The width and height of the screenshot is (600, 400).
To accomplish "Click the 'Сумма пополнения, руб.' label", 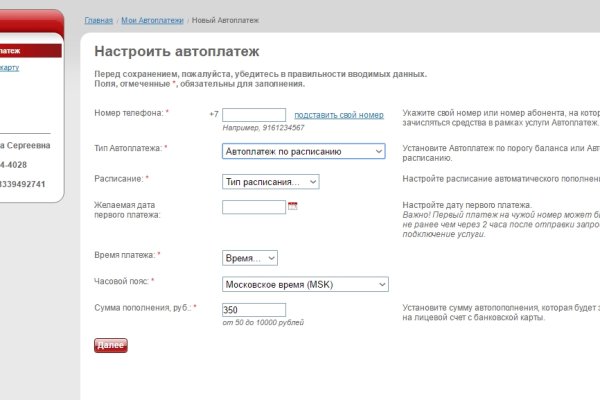I will (x=142, y=308).
